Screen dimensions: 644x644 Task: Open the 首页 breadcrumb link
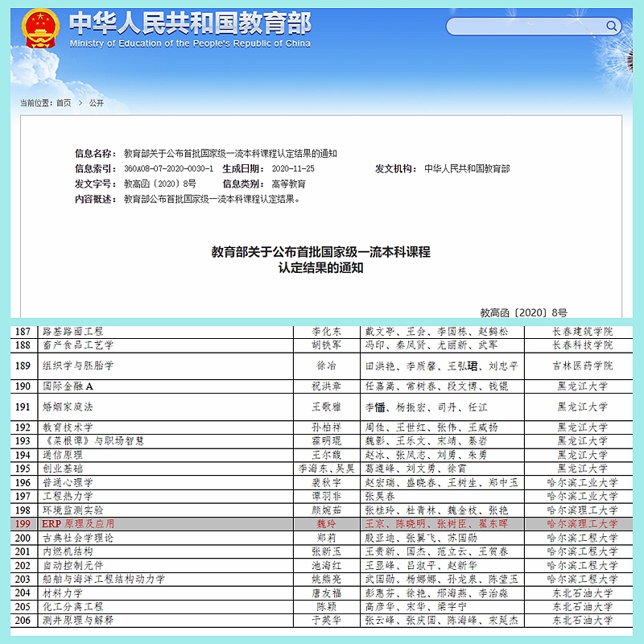[x=64, y=103]
